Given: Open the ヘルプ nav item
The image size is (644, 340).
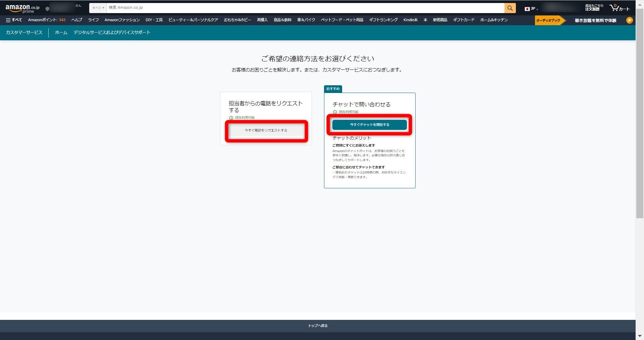Looking at the screenshot, I should pyautogui.click(x=76, y=20).
